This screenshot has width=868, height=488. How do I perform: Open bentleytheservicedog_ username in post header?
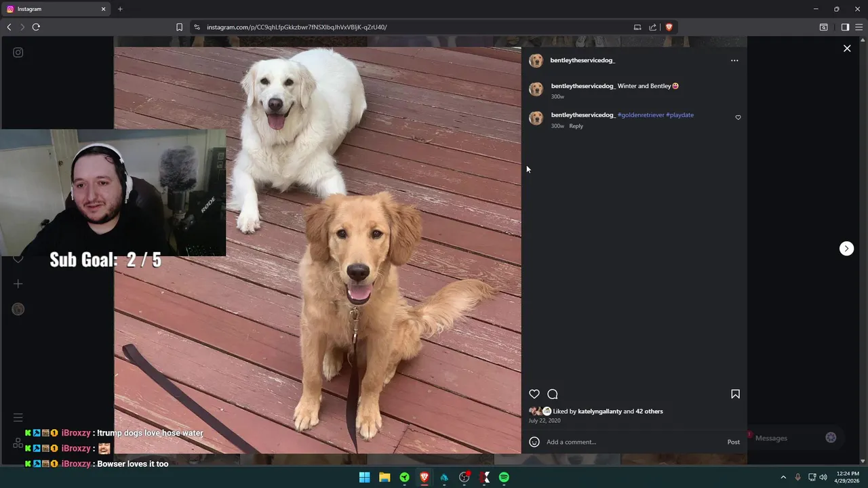[x=583, y=60]
